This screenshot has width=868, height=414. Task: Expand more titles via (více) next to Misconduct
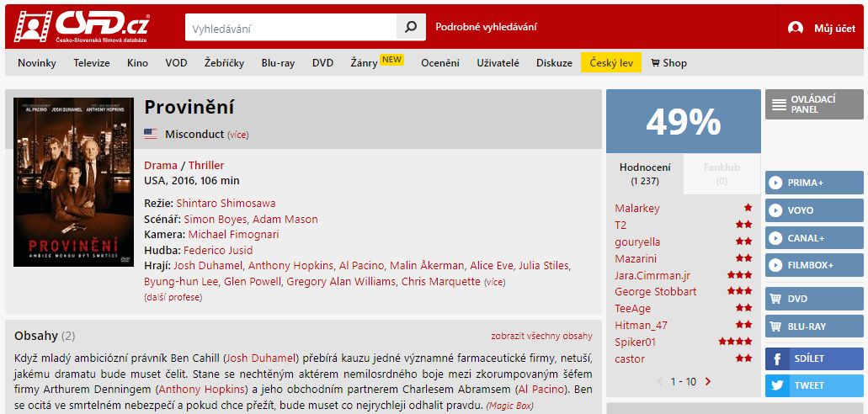(238, 135)
